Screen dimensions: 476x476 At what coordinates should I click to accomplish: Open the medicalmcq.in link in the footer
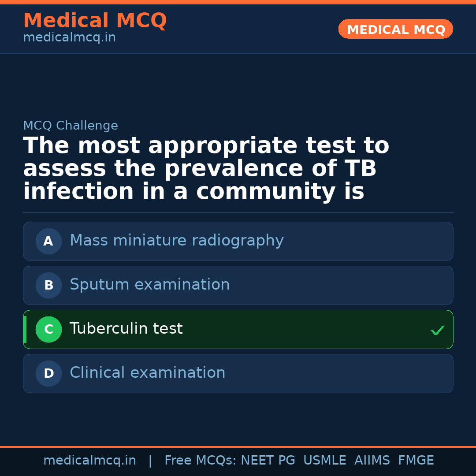coord(89,461)
